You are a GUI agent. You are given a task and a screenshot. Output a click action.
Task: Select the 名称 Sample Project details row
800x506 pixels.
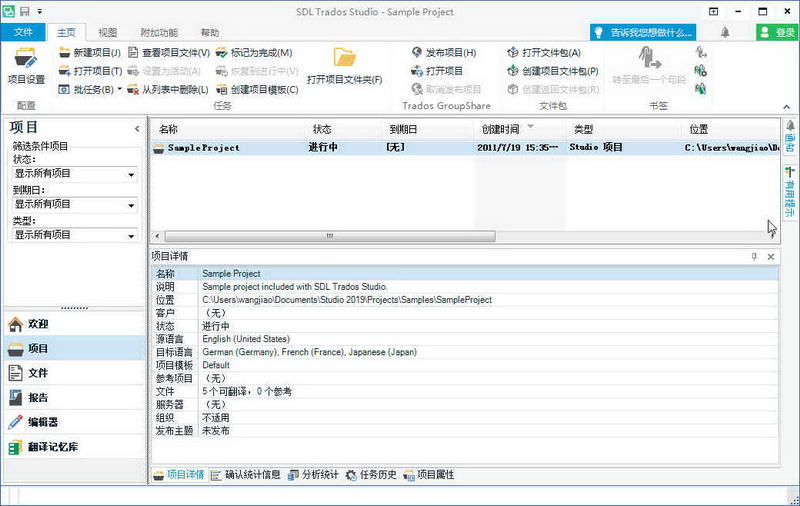pyautogui.click(x=465, y=274)
